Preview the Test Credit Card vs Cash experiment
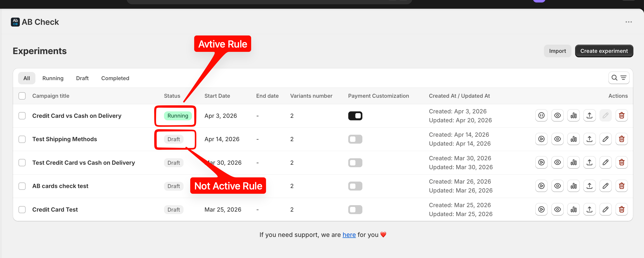 click(557, 162)
